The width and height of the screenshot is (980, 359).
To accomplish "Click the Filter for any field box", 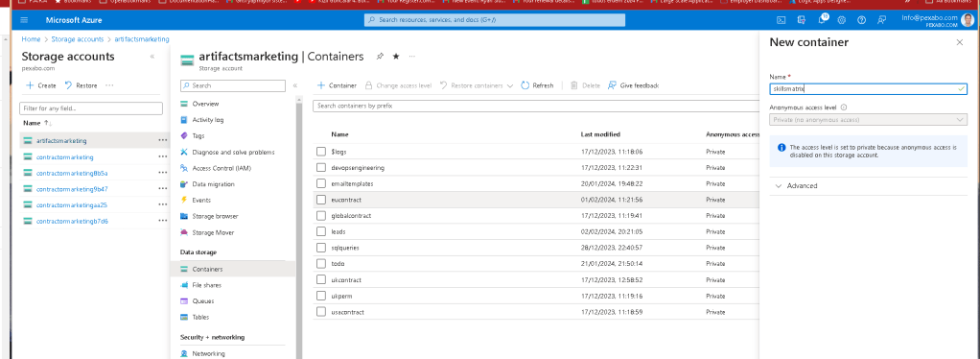I will tap(91, 108).
